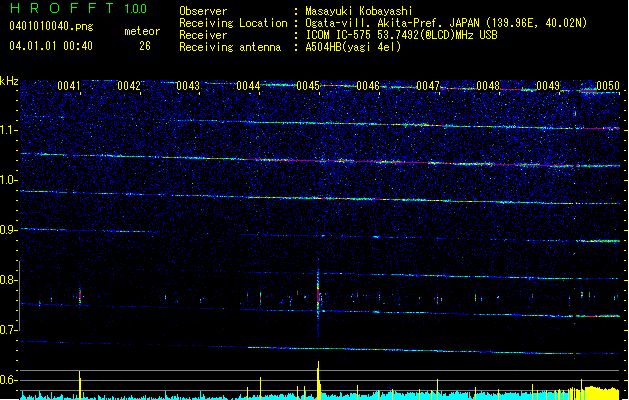Click the 0050 time marker
The width and height of the screenshot is (629, 400).
tap(608, 86)
